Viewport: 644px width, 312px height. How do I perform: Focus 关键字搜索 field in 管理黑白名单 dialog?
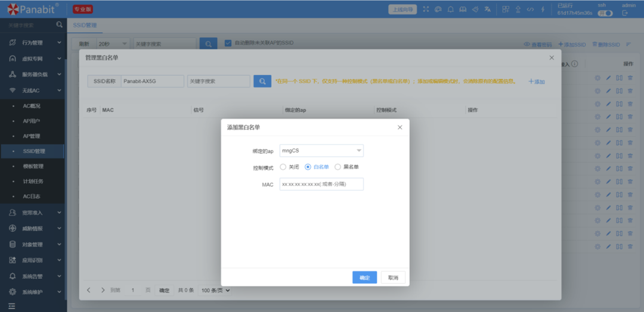(x=218, y=81)
